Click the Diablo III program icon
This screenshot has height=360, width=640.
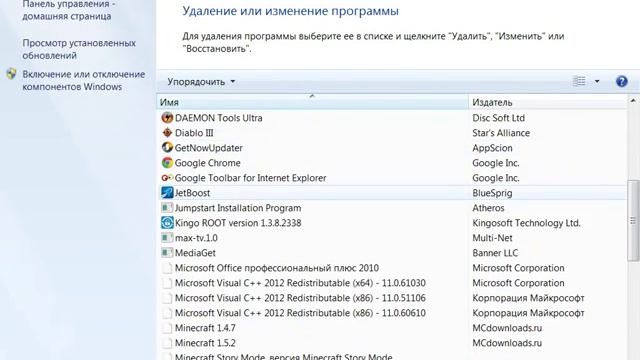(167, 133)
